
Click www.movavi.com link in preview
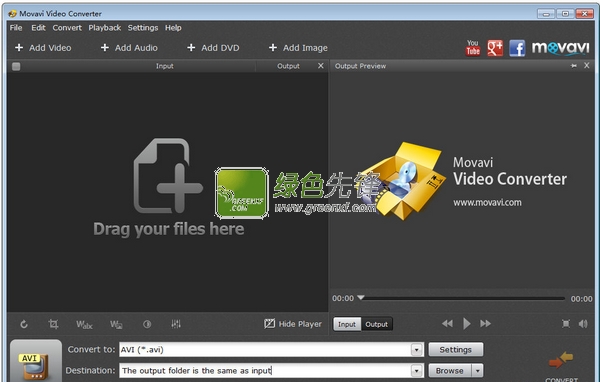click(x=487, y=202)
